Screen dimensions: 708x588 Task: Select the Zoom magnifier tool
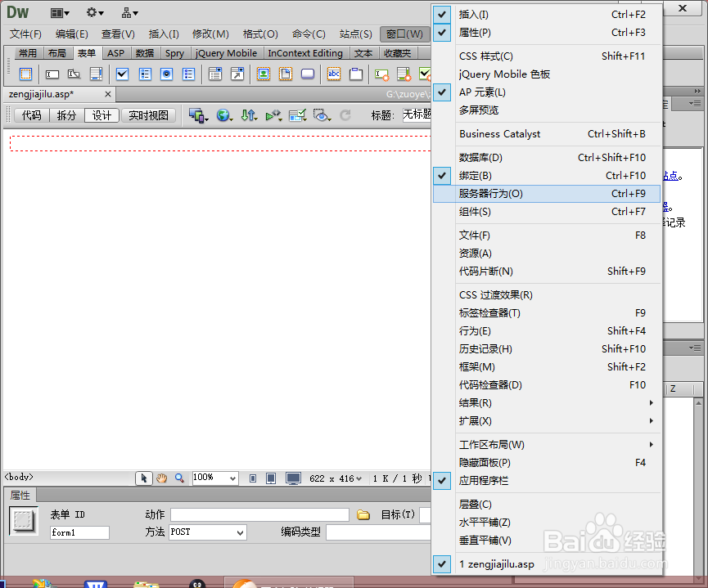[179, 478]
